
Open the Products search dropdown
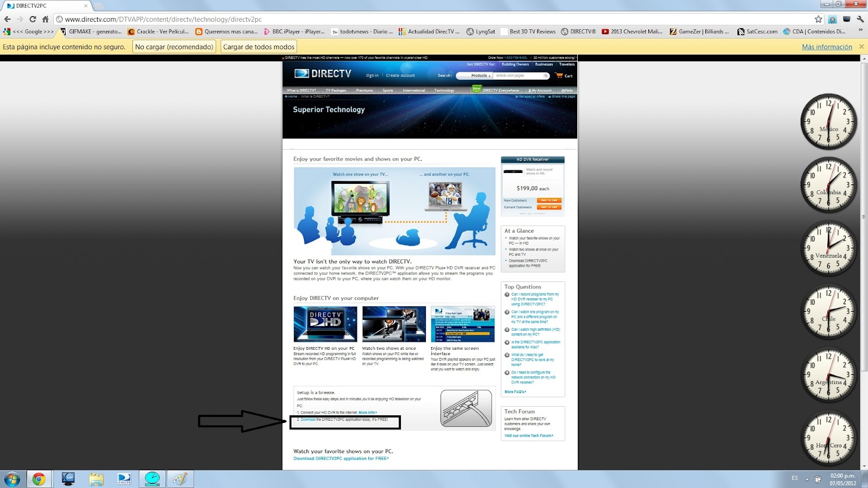[480, 76]
